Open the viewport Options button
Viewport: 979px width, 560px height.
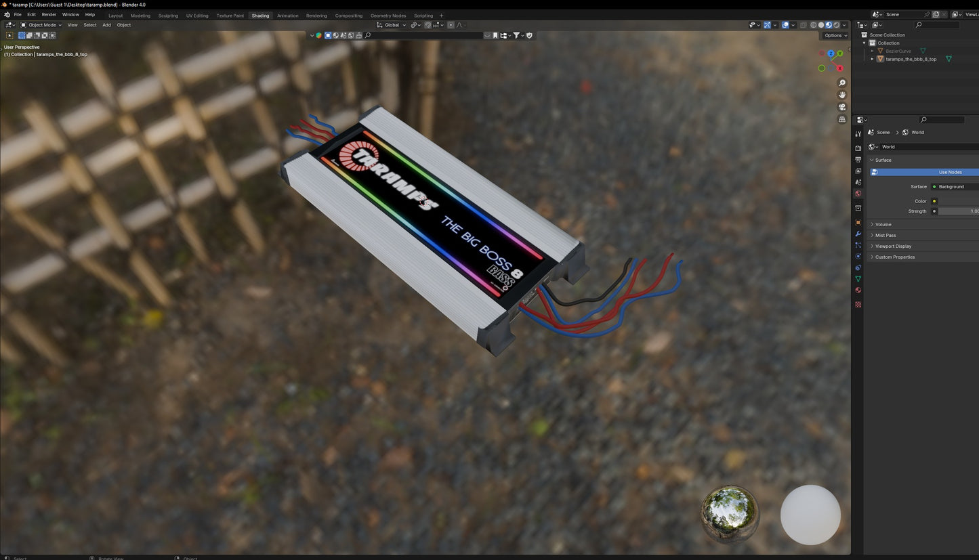(x=834, y=35)
